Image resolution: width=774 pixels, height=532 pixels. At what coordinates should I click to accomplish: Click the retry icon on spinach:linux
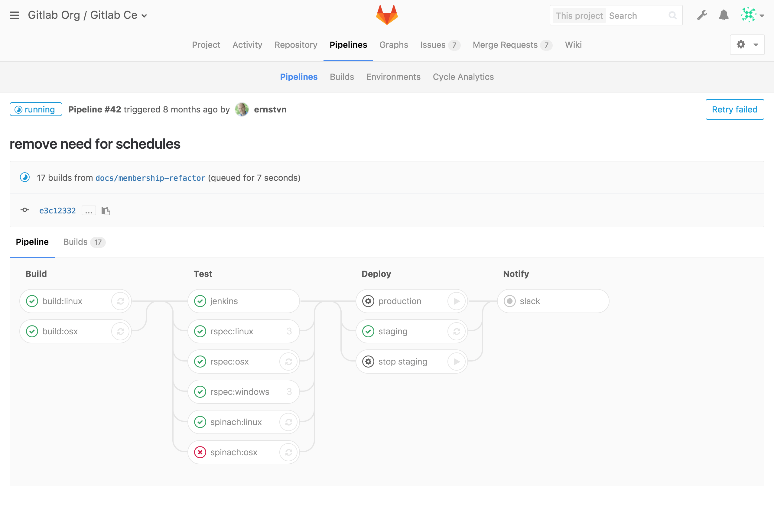(x=289, y=421)
